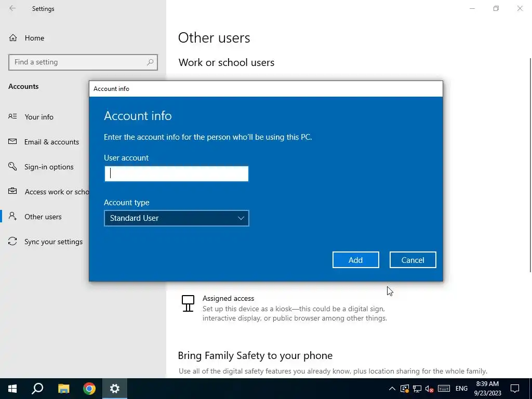Viewport: 532px width, 399px height.
Task: Click the Access work or school briefcase icon
Action: point(12,191)
